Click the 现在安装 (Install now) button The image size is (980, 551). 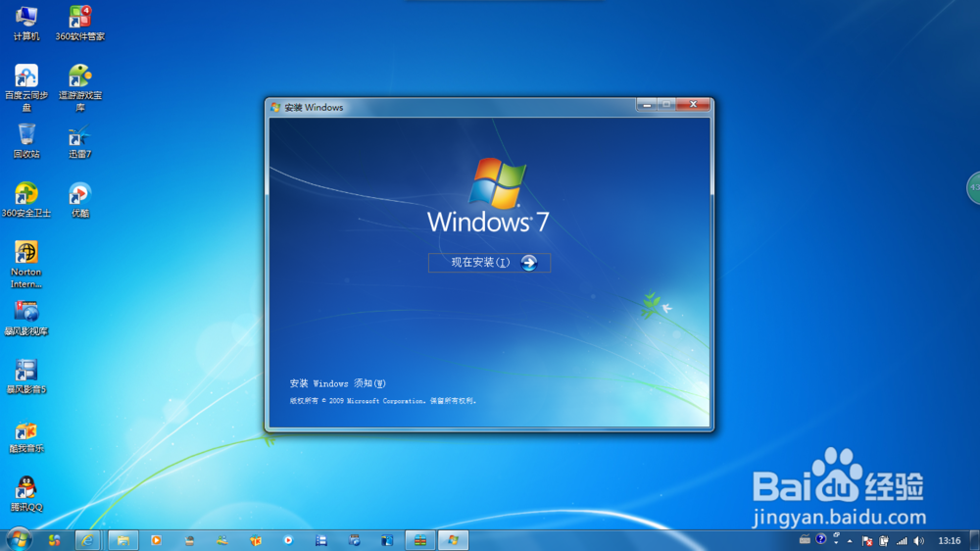coord(489,263)
